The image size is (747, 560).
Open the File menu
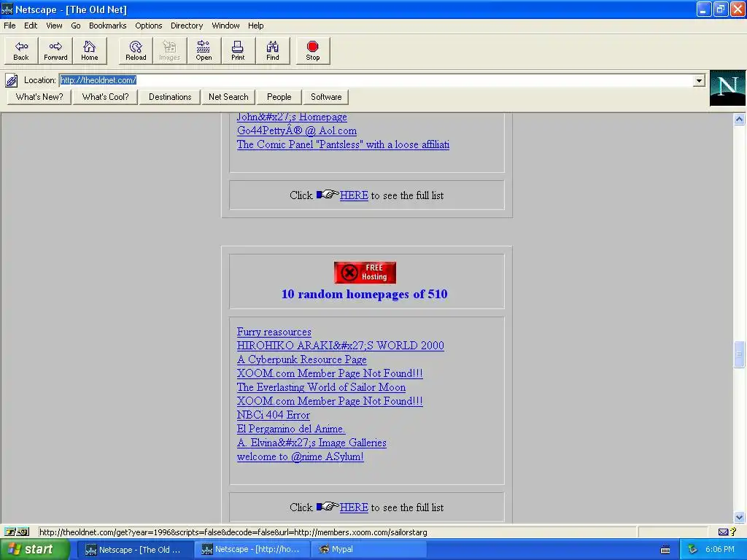click(x=9, y=26)
